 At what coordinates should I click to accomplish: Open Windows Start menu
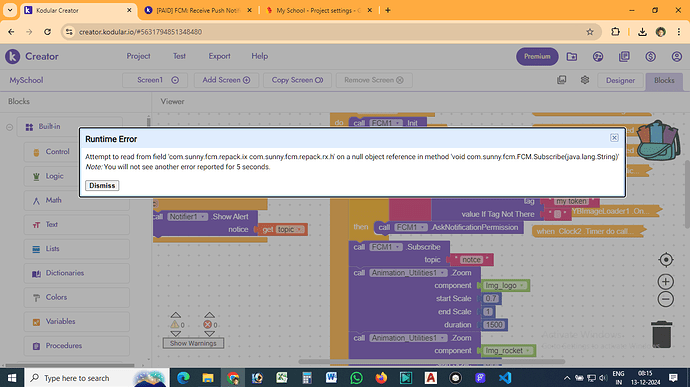[12, 378]
